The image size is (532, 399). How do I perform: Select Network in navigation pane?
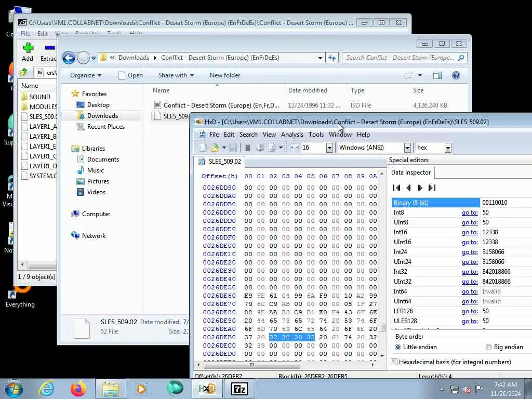tap(94, 236)
